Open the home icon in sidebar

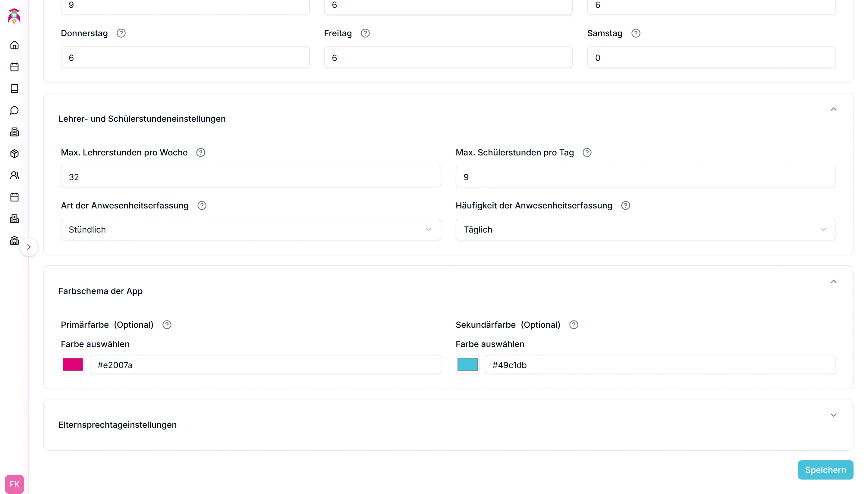(x=14, y=45)
